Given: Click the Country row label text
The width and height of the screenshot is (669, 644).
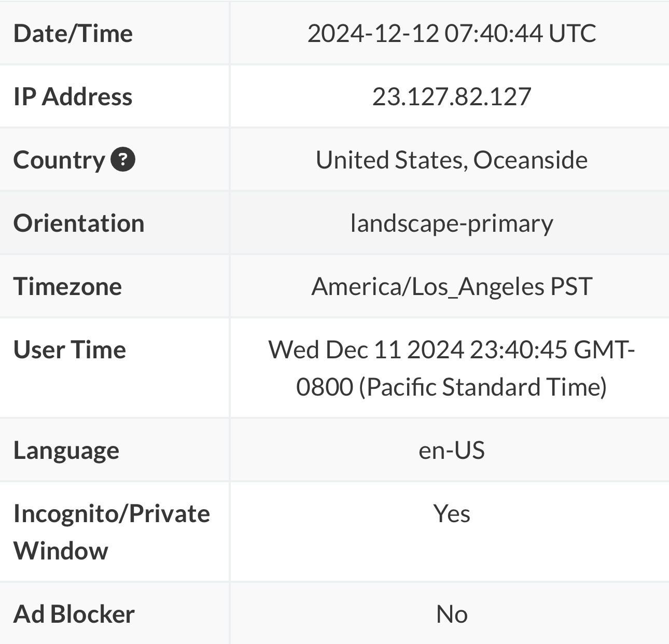Looking at the screenshot, I should point(59,160).
